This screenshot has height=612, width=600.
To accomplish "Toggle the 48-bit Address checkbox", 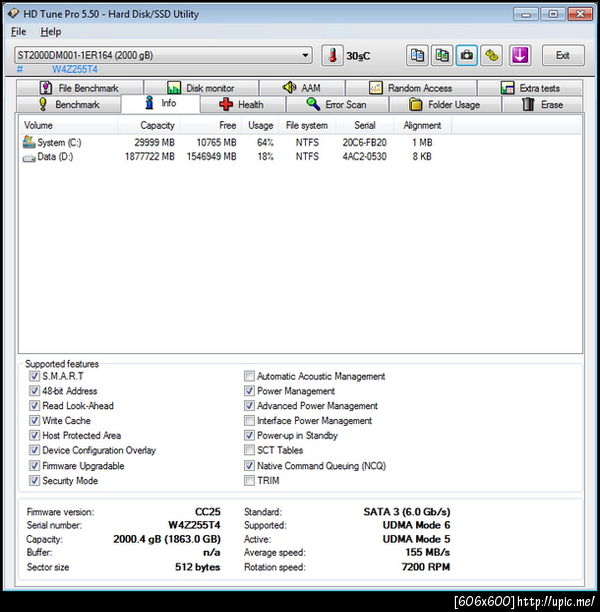I will pyautogui.click(x=34, y=391).
